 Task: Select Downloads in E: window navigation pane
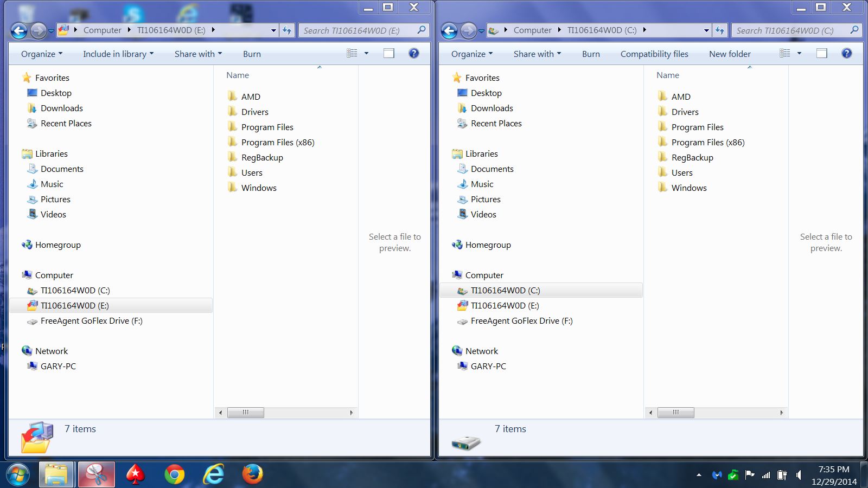[x=55, y=108]
